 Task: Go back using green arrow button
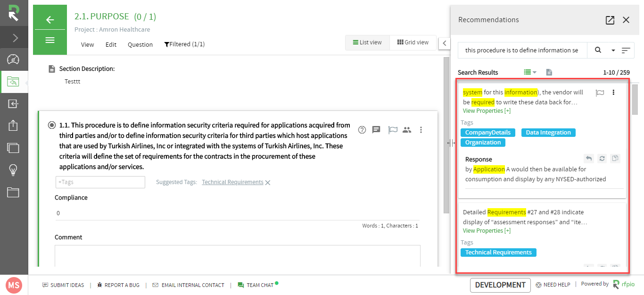(x=50, y=19)
